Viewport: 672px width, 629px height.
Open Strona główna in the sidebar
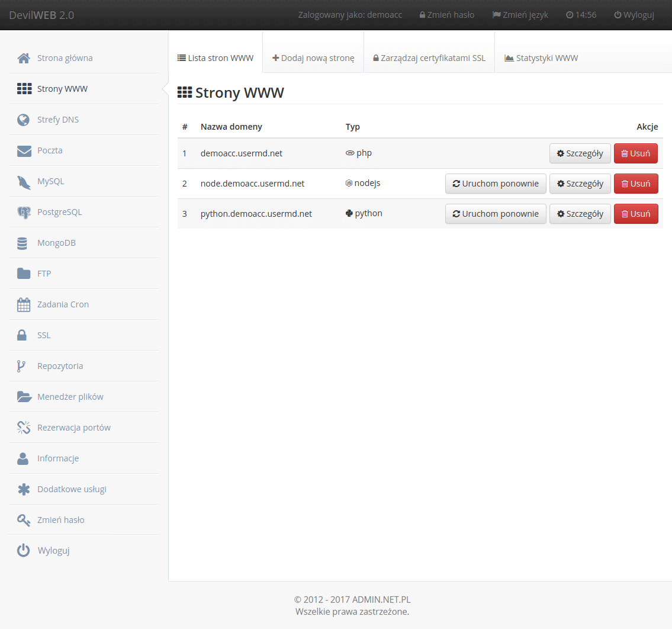pos(65,58)
